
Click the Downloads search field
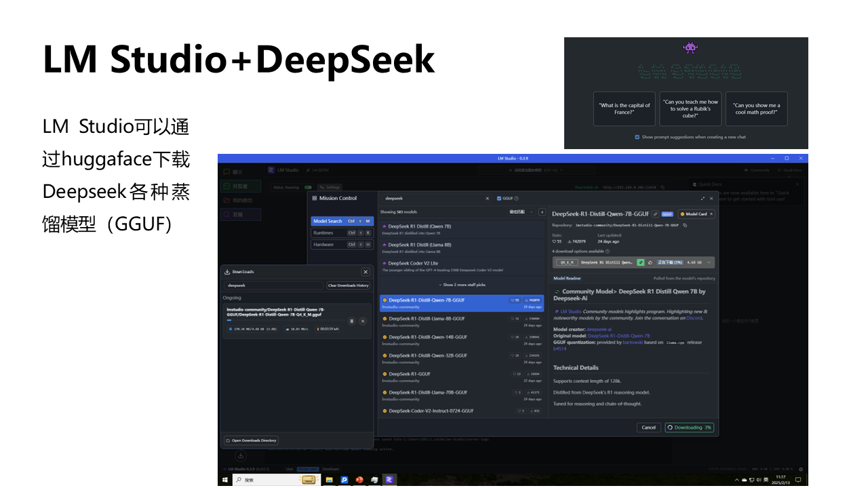coord(274,285)
